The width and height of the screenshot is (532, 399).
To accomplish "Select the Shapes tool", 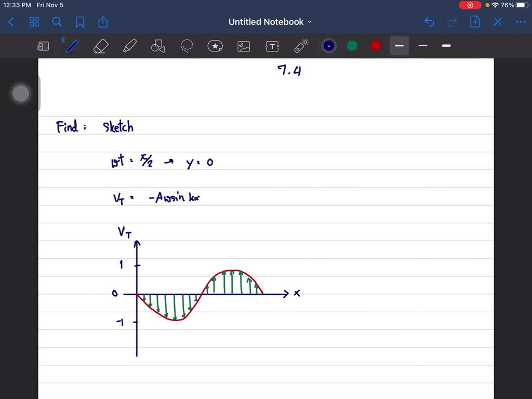I will (157, 46).
